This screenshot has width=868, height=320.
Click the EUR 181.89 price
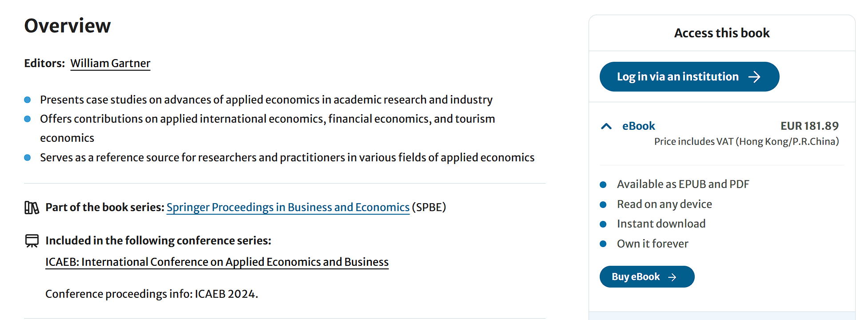[x=809, y=126]
